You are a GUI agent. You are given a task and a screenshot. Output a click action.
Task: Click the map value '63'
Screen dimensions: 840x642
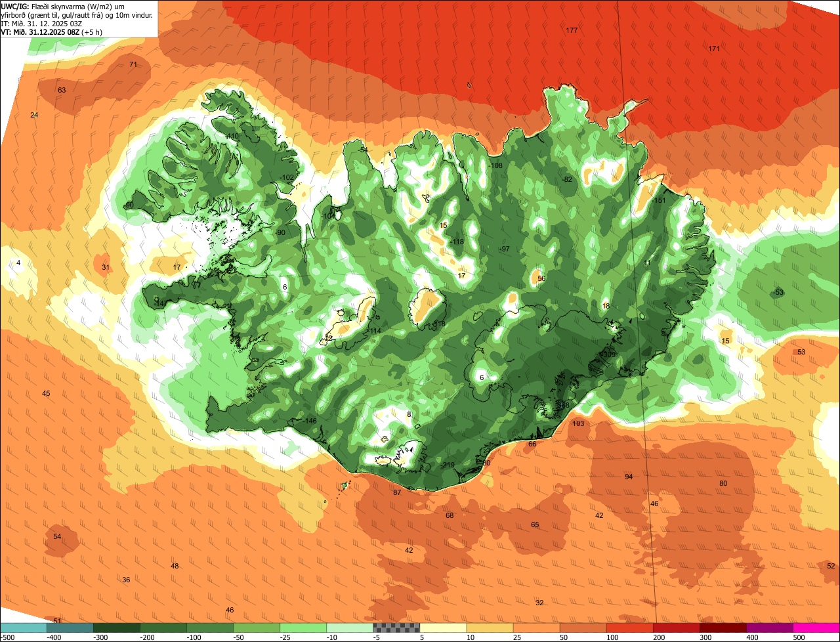[62, 90]
